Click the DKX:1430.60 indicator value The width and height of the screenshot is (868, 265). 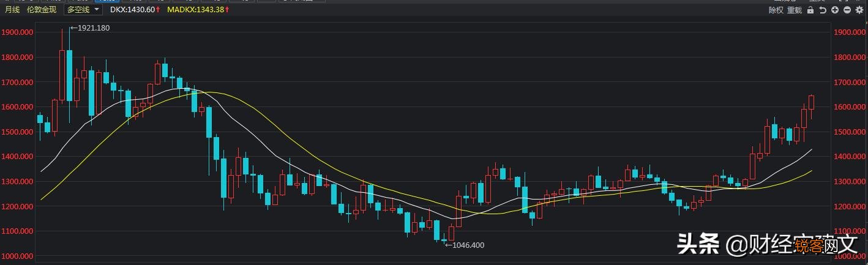132,10
